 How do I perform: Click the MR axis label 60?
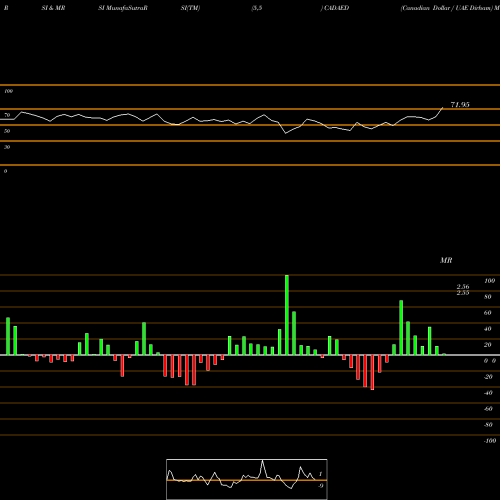click(x=488, y=313)
